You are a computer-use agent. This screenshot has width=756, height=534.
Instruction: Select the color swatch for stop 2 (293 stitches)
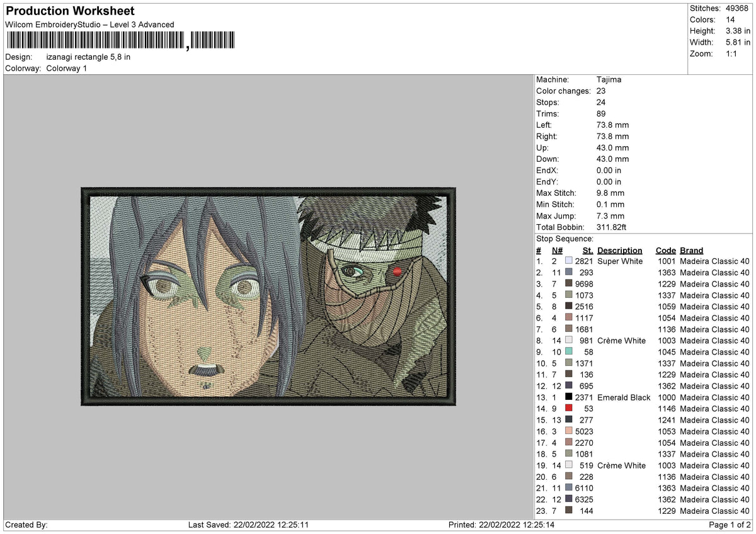click(x=569, y=273)
